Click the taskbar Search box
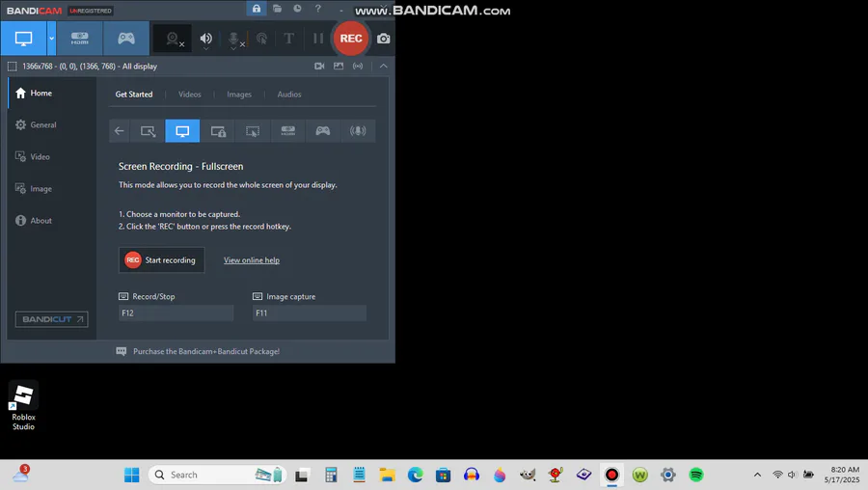 pyautogui.click(x=217, y=476)
